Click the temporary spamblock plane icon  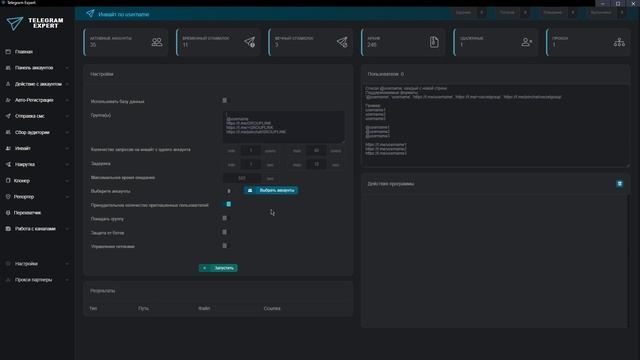250,42
